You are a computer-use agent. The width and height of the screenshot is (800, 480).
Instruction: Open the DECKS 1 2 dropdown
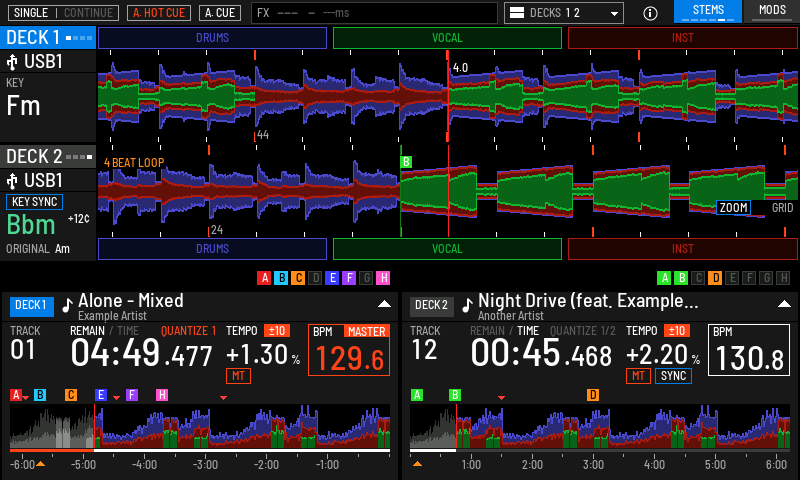pos(564,13)
